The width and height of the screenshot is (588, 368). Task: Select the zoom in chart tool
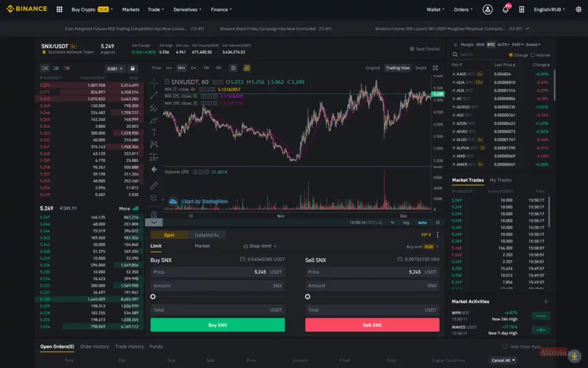point(154,198)
